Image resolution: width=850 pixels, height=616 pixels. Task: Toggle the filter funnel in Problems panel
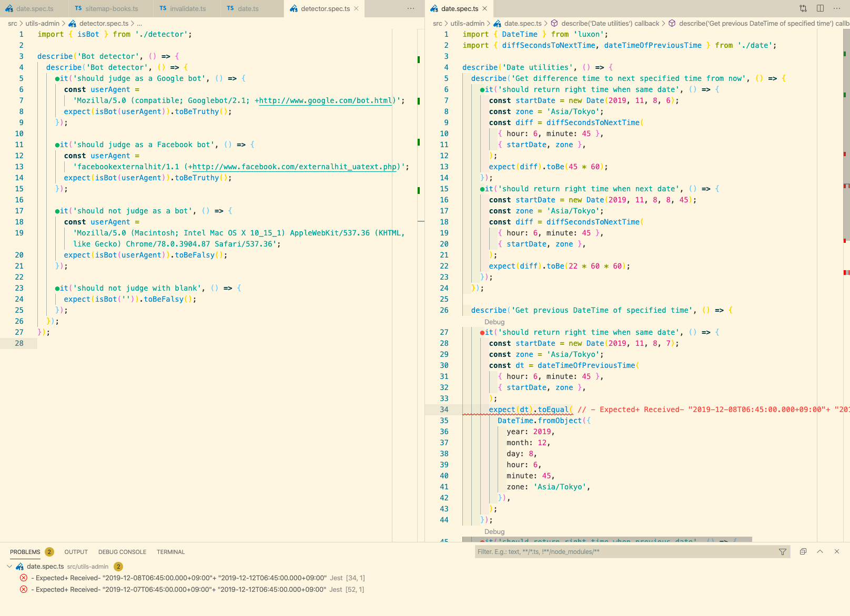coord(782,551)
